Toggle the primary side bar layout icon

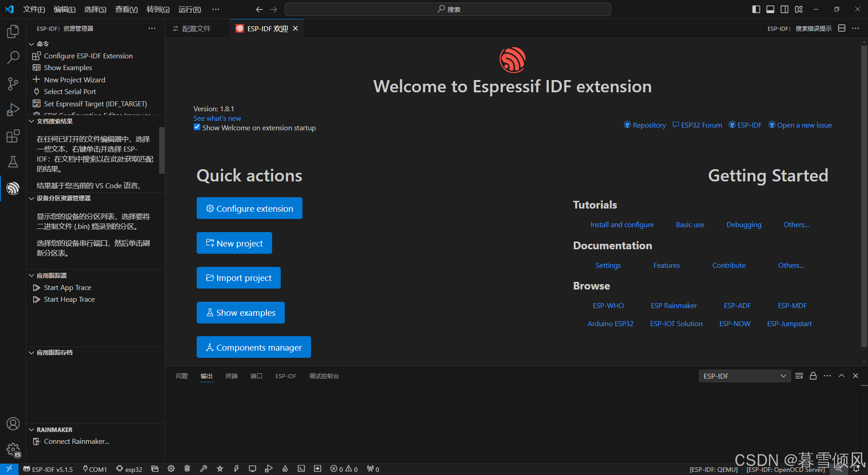(756, 9)
